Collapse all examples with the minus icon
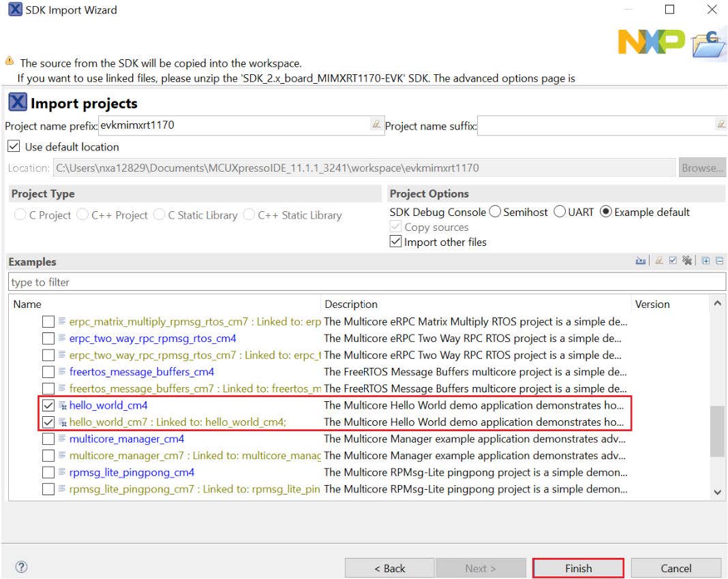This screenshot has height=579, width=728. coord(719,261)
